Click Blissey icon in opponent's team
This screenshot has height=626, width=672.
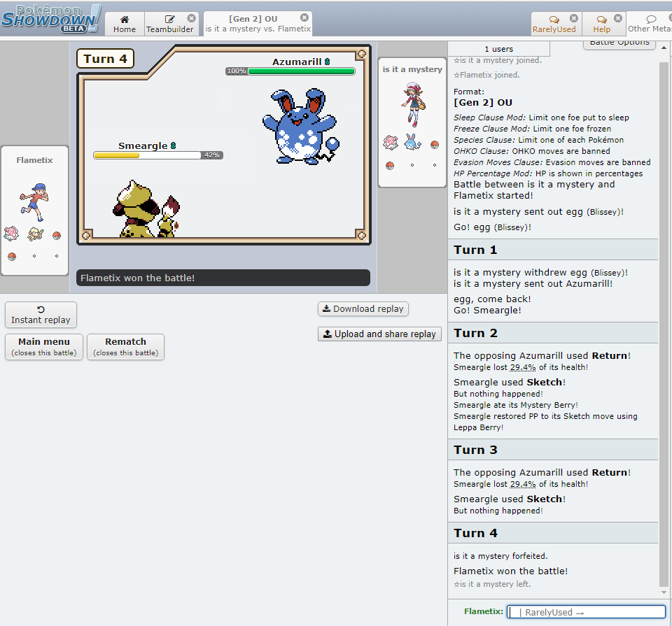[391, 142]
